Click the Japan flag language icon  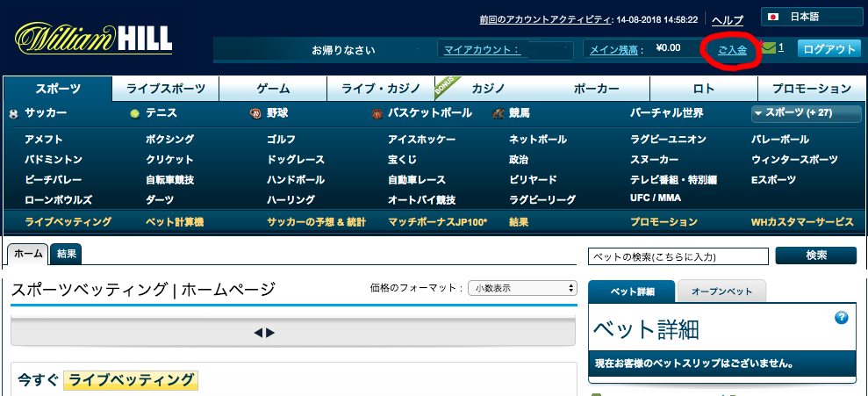[x=773, y=17]
